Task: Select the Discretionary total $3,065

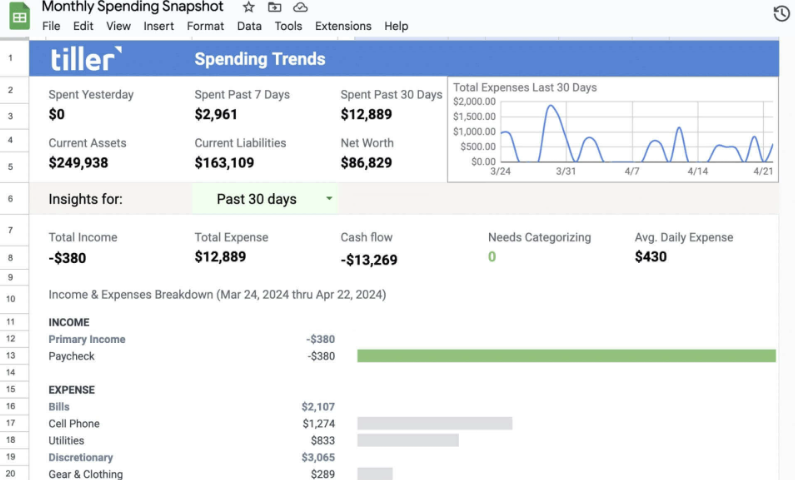Action: [x=318, y=457]
